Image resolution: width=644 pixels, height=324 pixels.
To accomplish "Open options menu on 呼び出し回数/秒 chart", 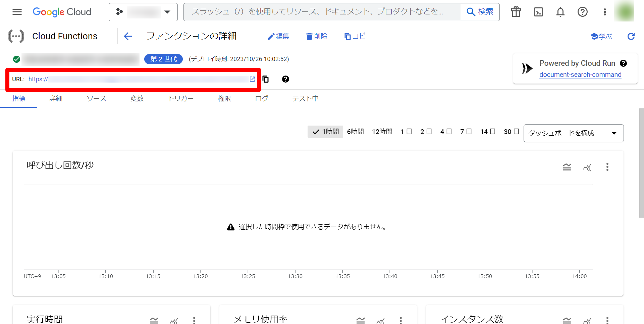I will click(607, 167).
